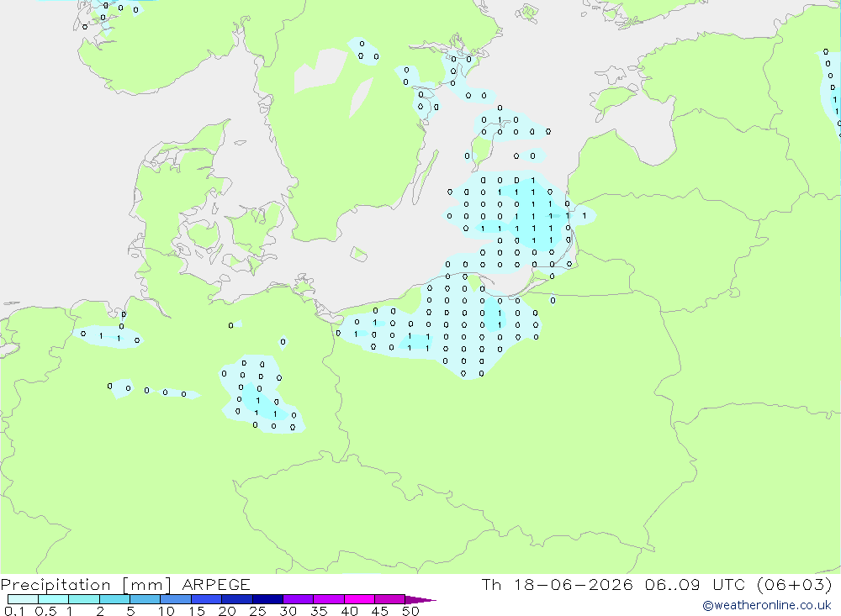Click the 'Th' weekday abbreviation
The width and height of the screenshot is (841, 616).
(491, 584)
